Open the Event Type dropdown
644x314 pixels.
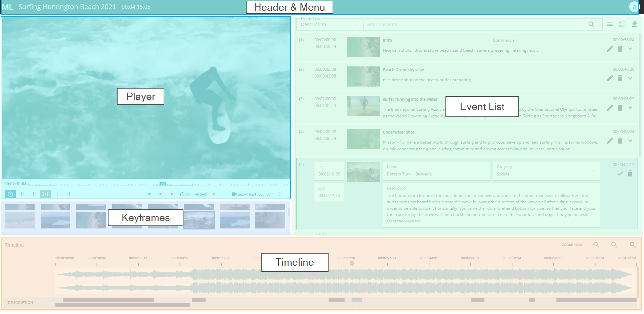(x=329, y=24)
